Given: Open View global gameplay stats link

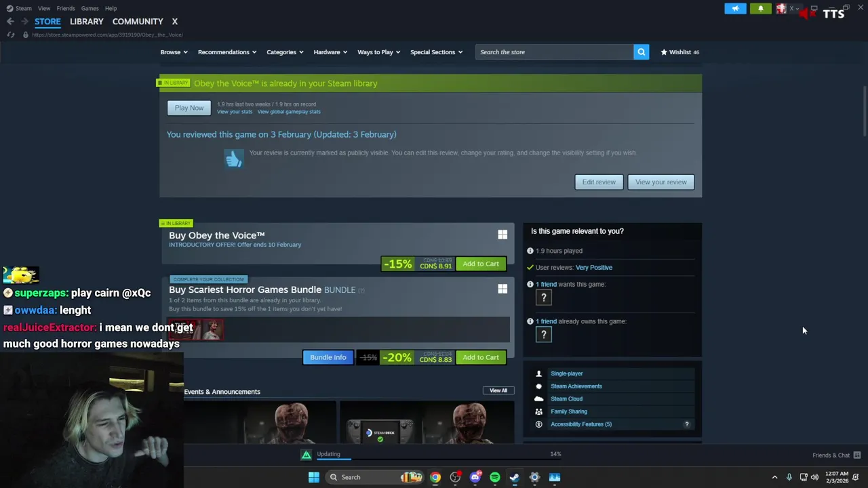Looking at the screenshot, I should pos(289,112).
